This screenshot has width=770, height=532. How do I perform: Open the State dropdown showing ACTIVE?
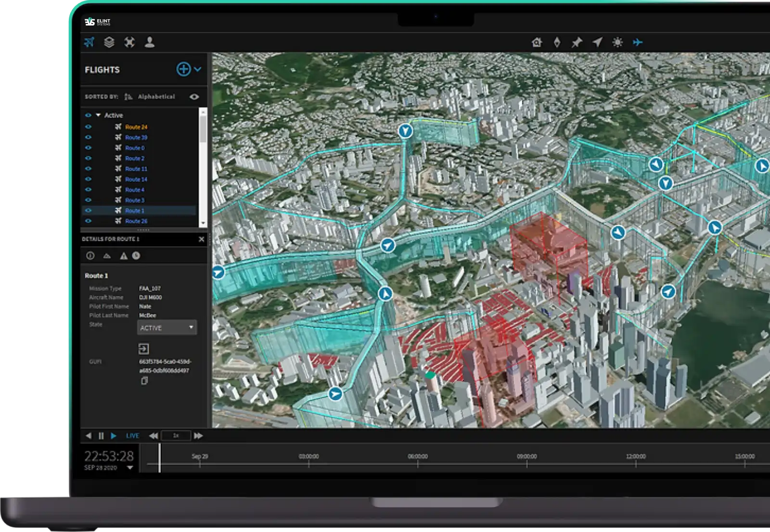point(167,328)
